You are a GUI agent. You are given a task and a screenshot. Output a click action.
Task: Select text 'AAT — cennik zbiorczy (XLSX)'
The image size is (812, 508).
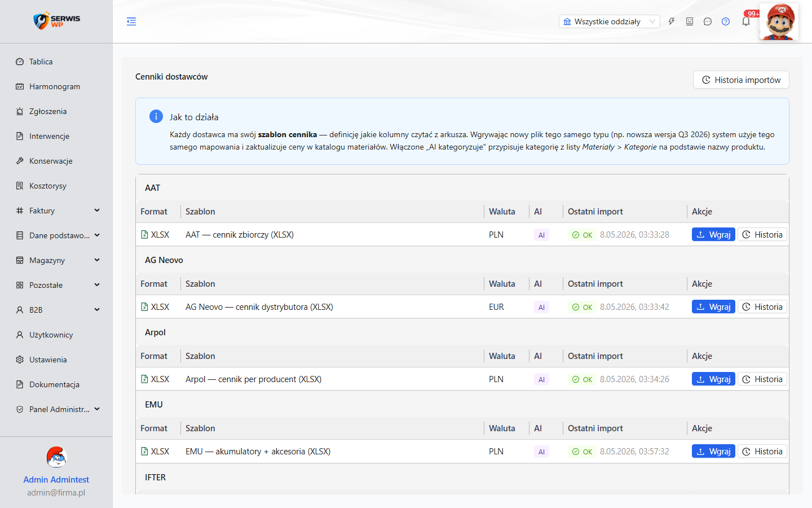point(240,235)
